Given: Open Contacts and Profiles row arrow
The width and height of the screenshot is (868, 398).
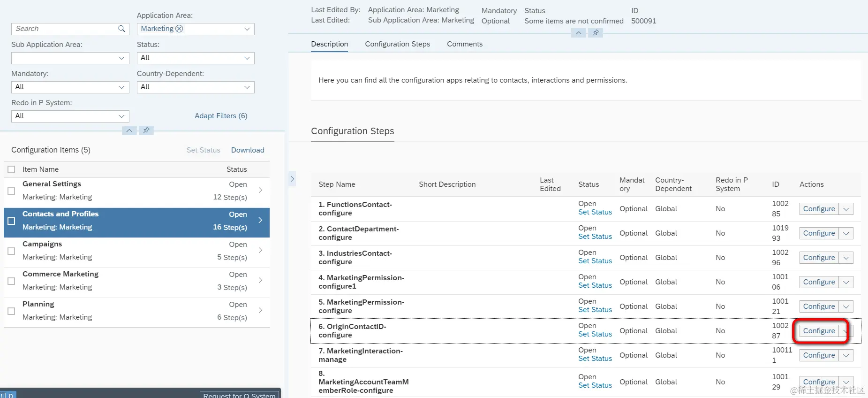Looking at the screenshot, I should tap(260, 221).
